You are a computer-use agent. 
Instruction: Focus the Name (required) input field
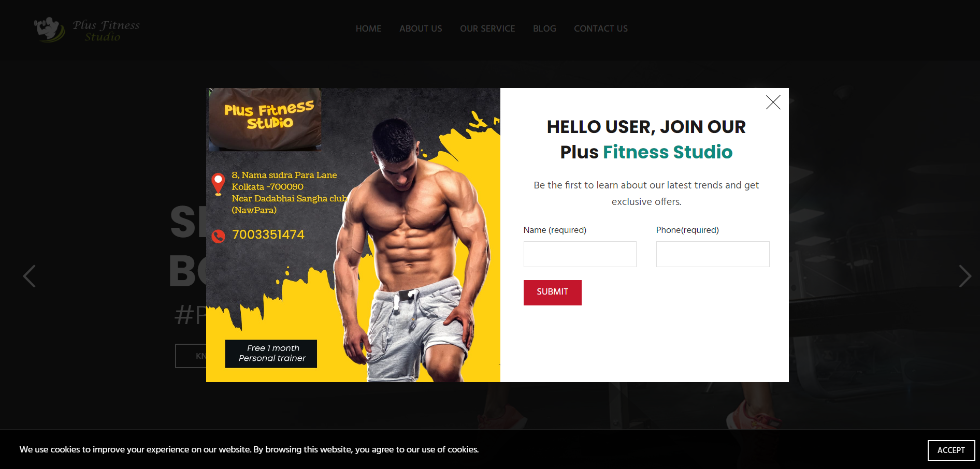click(580, 254)
